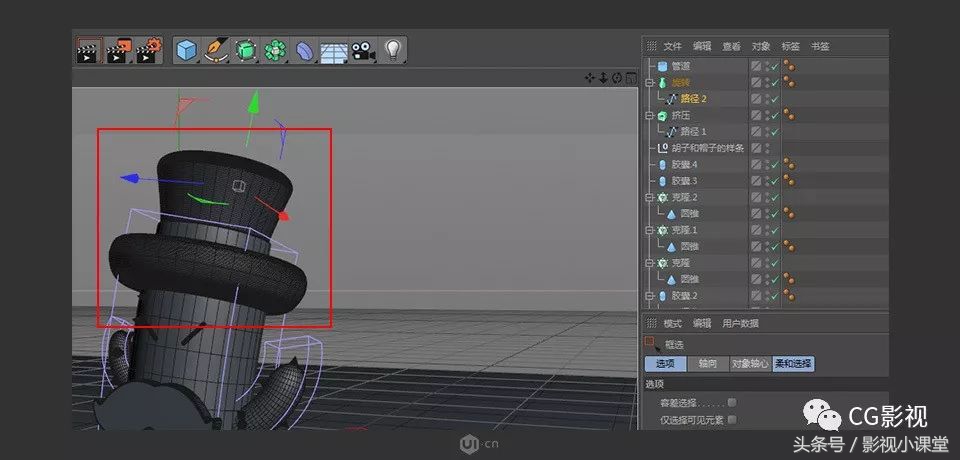Toggle visibility dots for 胶囊.2
The height and width of the screenshot is (460, 960).
click(767, 295)
